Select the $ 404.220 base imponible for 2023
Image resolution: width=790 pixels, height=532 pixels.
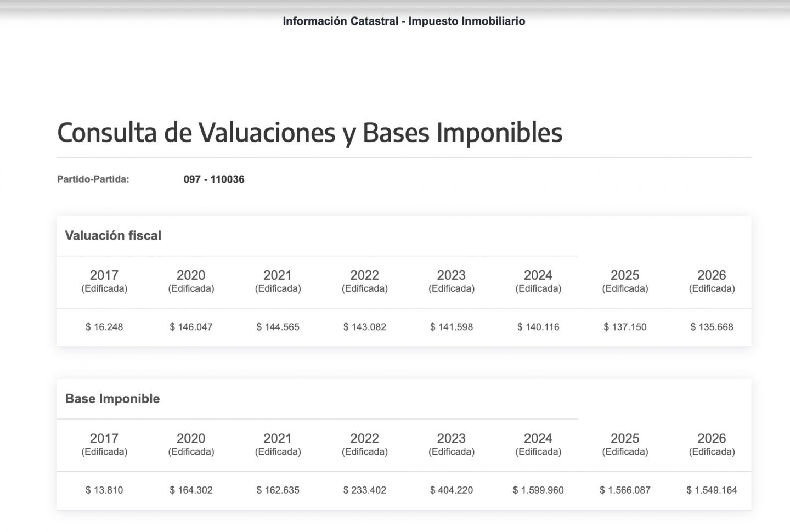point(452,490)
